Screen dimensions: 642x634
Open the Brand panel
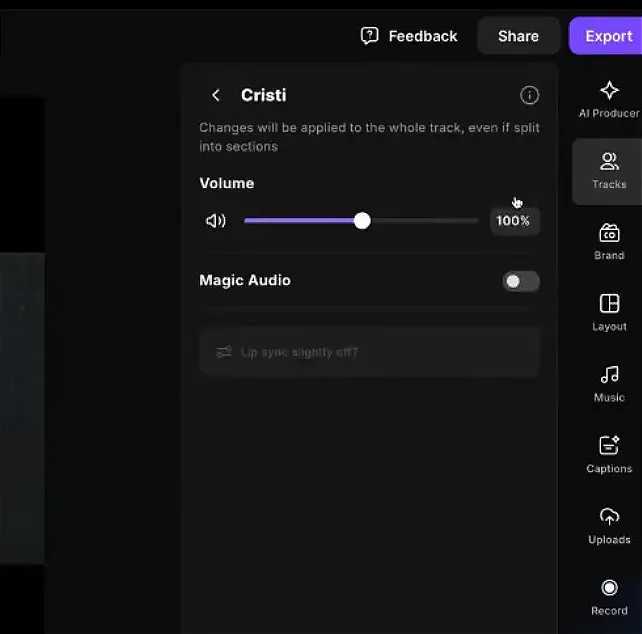pyautogui.click(x=609, y=242)
